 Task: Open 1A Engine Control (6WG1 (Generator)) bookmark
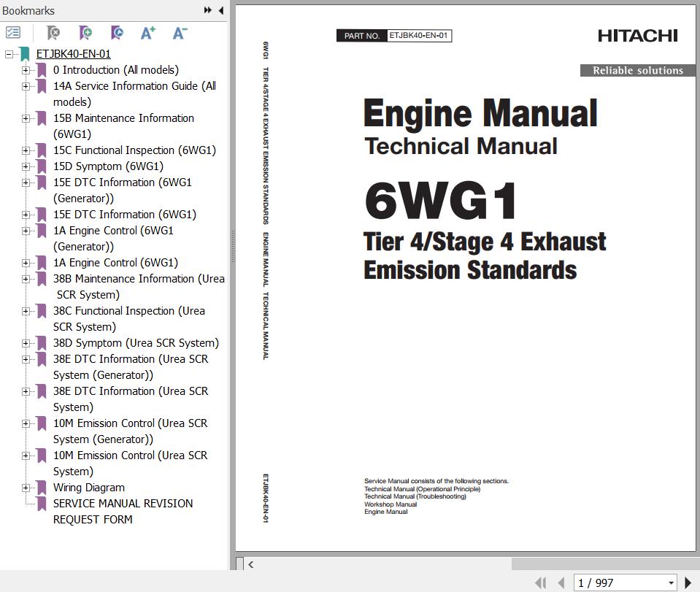[113, 239]
